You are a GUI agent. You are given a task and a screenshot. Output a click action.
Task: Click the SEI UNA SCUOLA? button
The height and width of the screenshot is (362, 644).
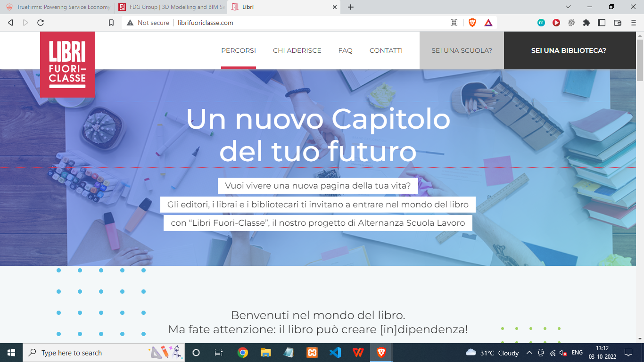click(x=462, y=50)
